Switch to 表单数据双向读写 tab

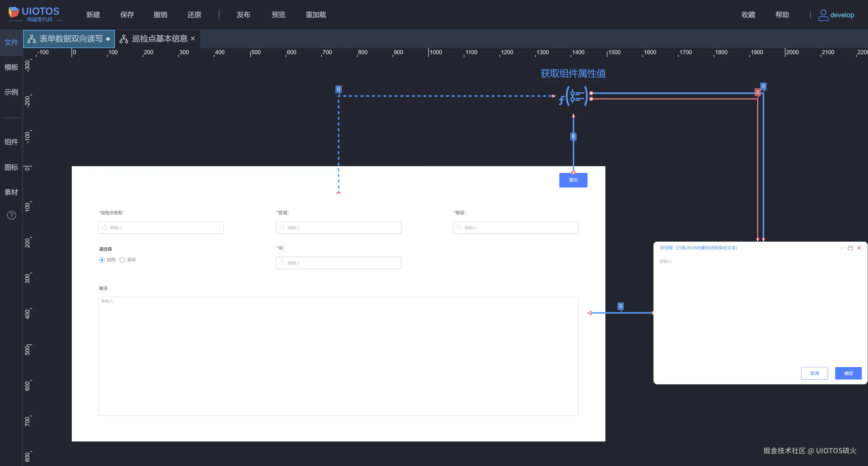tap(70, 39)
